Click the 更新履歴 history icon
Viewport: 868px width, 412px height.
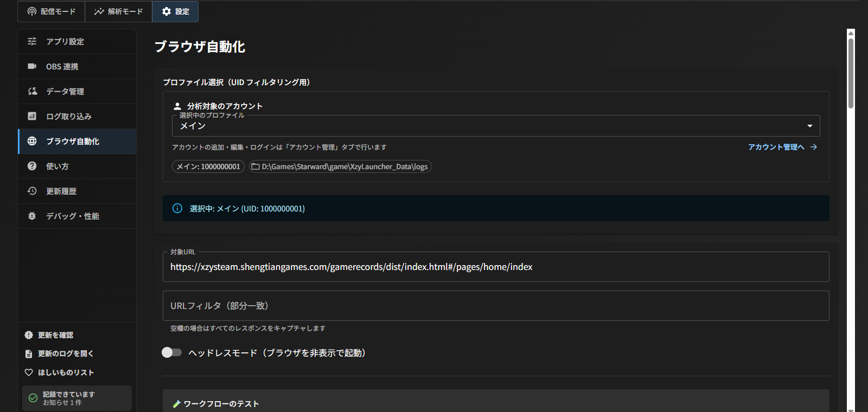[x=32, y=191]
